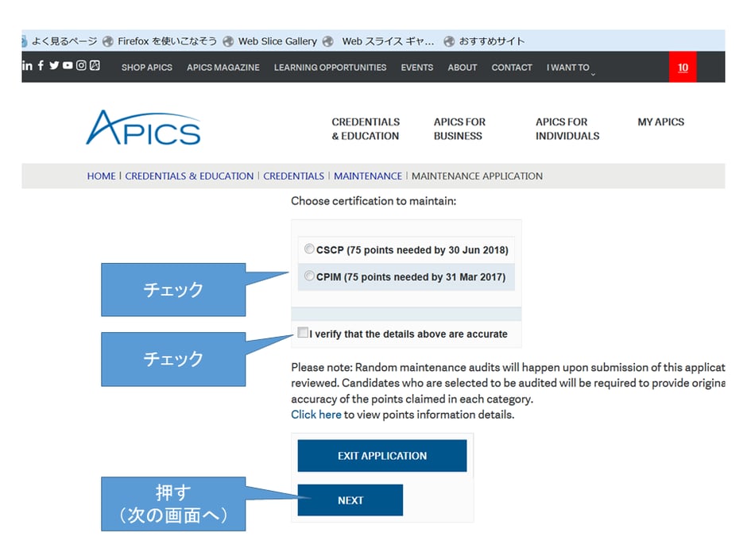The image size is (747, 560).
Task: Go to CREDENTIALS breadcrumb link
Action: pos(293,176)
